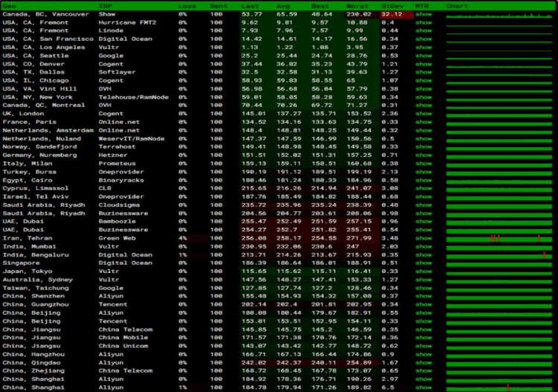Click the ISP column header
The height and width of the screenshot is (392, 558).
tap(105, 6)
